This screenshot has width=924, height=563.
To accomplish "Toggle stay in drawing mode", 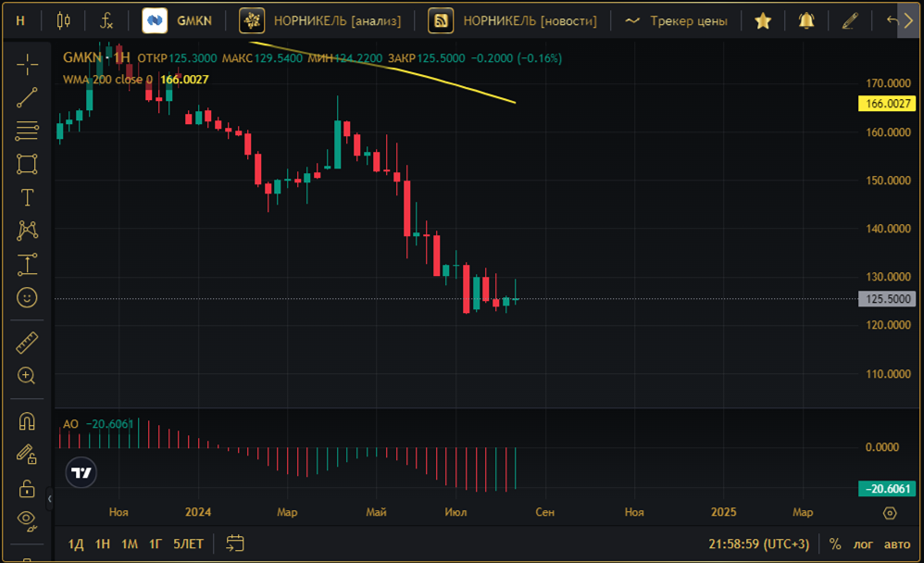I will coord(27,454).
